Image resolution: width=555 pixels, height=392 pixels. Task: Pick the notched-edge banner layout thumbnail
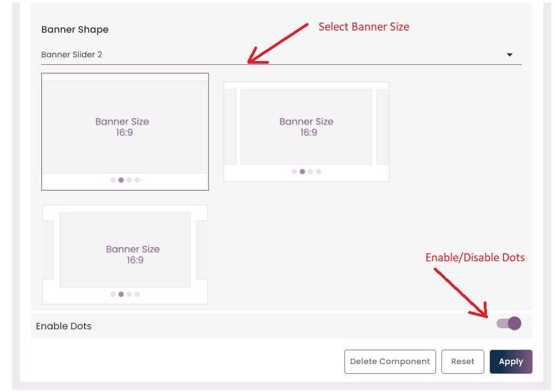coord(125,254)
